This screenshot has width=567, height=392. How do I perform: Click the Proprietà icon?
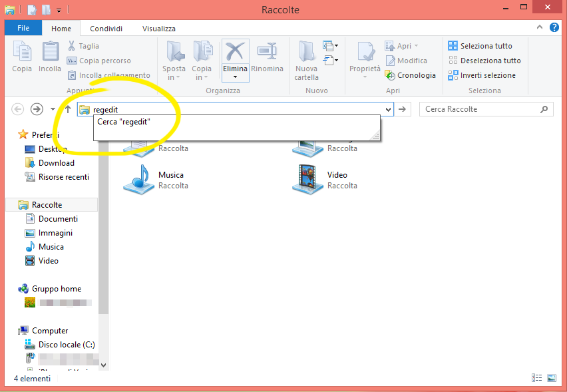(365, 51)
